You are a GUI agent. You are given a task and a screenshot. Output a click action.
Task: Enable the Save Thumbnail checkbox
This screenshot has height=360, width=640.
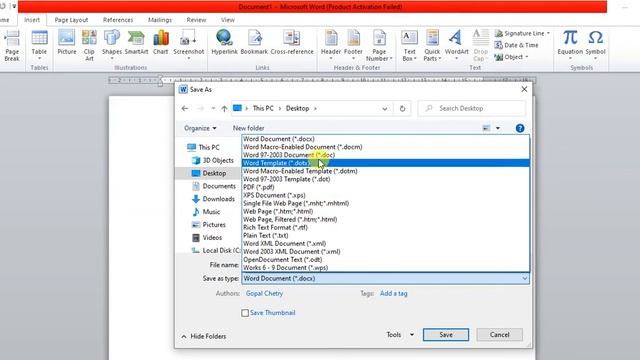pyautogui.click(x=245, y=313)
